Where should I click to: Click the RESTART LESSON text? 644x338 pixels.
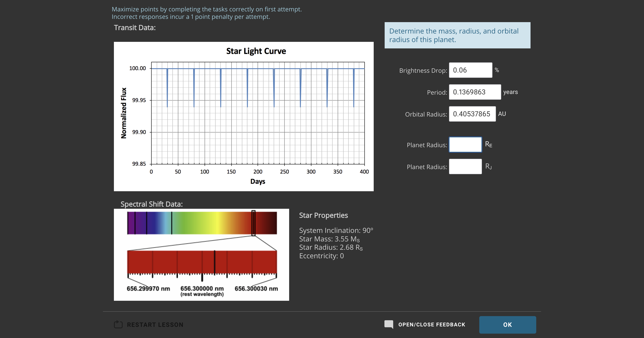tap(155, 324)
